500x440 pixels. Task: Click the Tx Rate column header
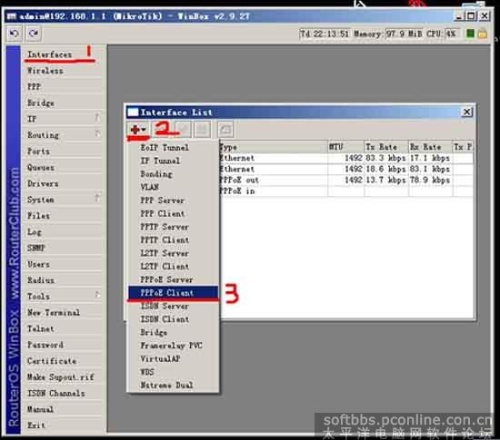point(387,147)
